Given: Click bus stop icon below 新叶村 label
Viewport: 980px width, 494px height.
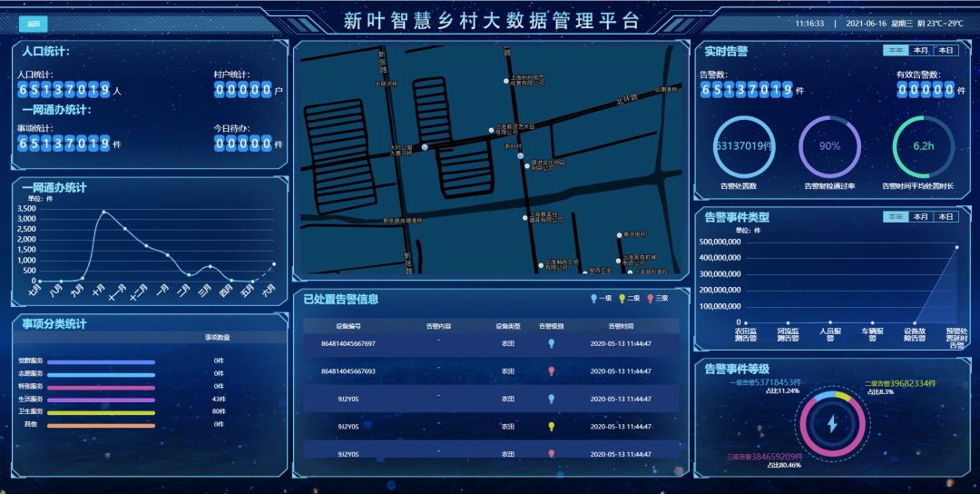Looking at the screenshot, I should (x=520, y=155).
